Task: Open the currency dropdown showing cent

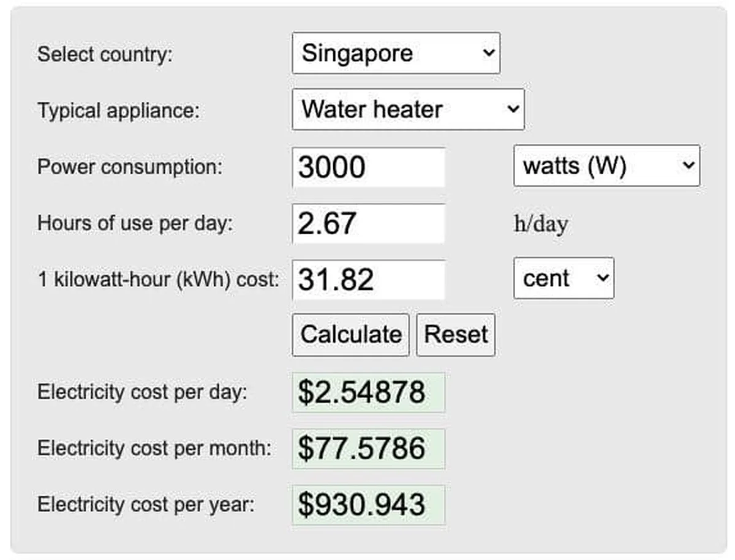Action: click(563, 278)
